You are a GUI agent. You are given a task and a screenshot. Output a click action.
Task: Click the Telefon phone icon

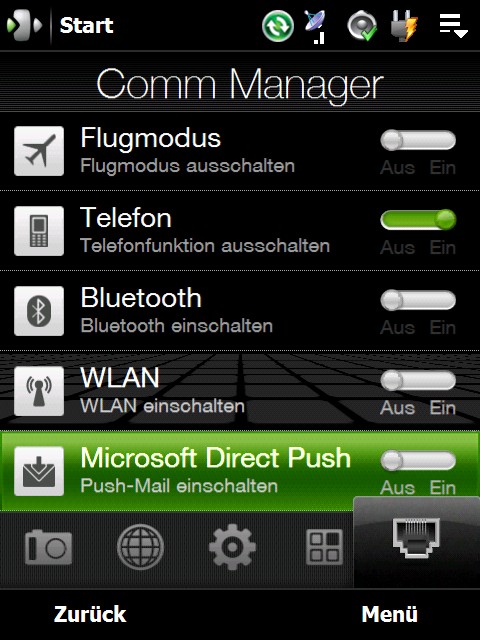[x=39, y=231]
